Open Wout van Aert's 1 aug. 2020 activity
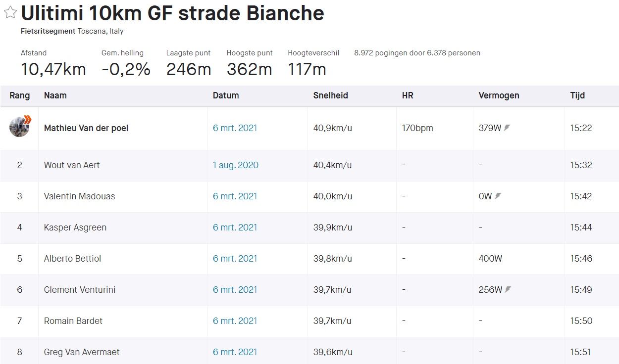The width and height of the screenshot is (619, 364). pyautogui.click(x=236, y=165)
